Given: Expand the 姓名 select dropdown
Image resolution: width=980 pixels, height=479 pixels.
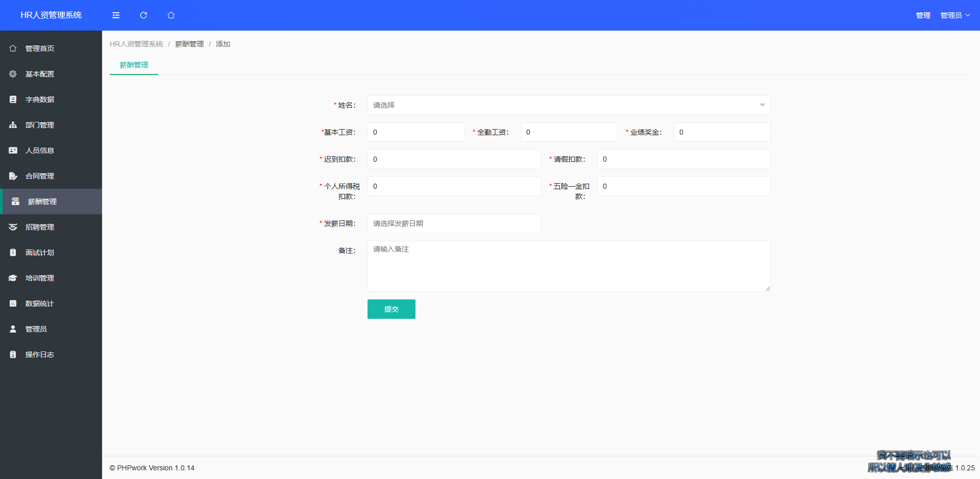Looking at the screenshot, I should coord(568,105).
